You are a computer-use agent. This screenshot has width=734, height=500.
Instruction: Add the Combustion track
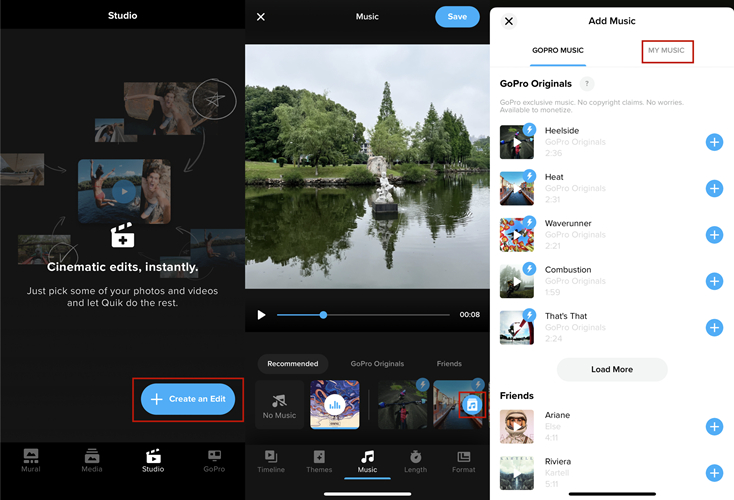pyautogui.click(x=714, y=281)
